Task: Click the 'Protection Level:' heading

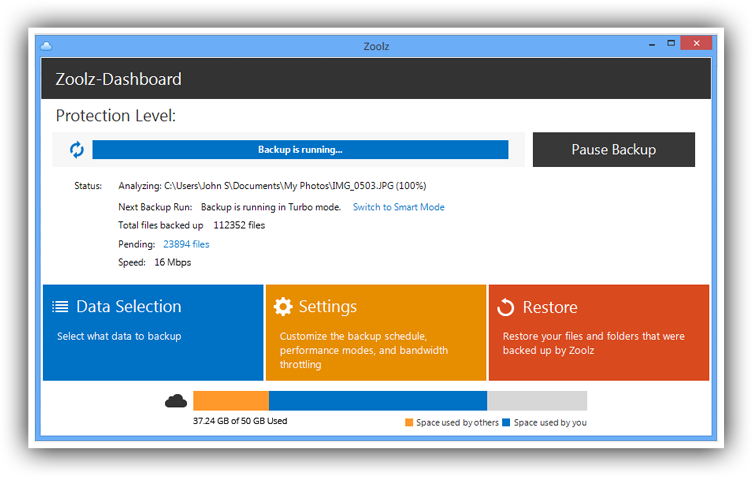Action: (116, 116)
